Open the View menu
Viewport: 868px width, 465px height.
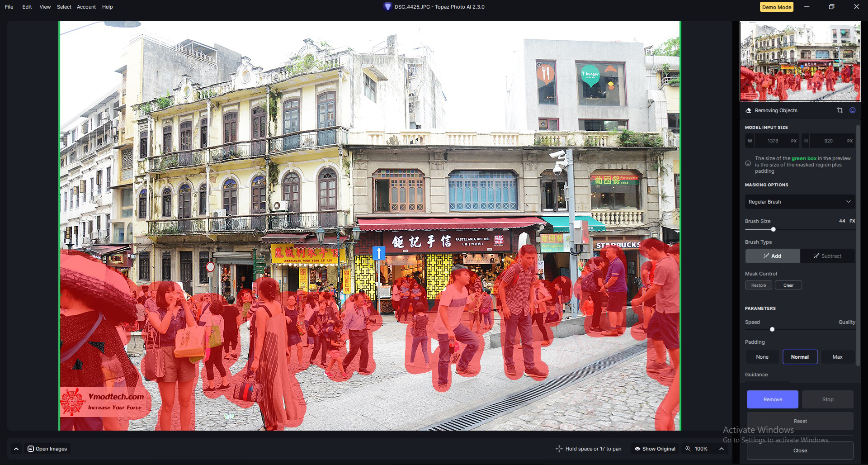[x=45, y=7]
